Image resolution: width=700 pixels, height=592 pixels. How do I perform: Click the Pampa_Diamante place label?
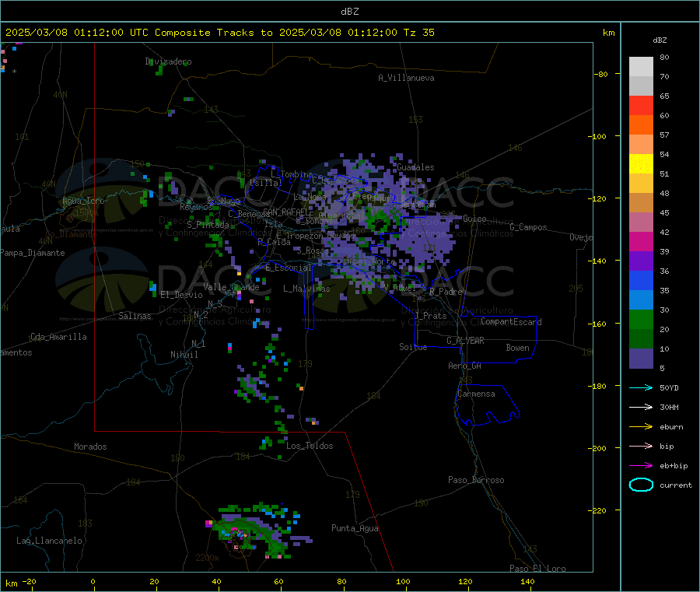(x=33, y=253)
